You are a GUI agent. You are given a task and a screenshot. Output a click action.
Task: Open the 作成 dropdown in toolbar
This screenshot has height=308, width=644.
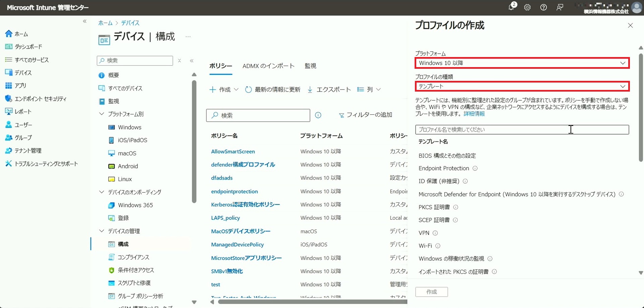tap(224, 90)
